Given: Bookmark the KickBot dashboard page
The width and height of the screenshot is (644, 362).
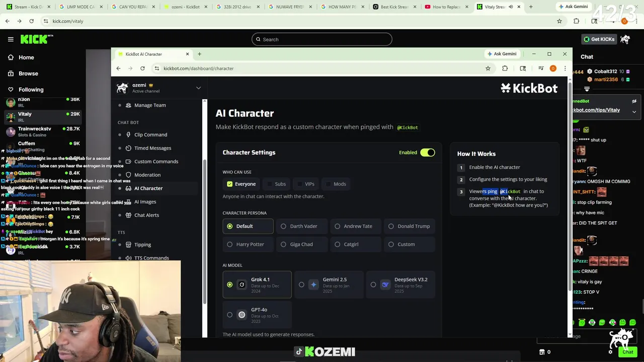Looking at the screenshot, I should [488, 68].
